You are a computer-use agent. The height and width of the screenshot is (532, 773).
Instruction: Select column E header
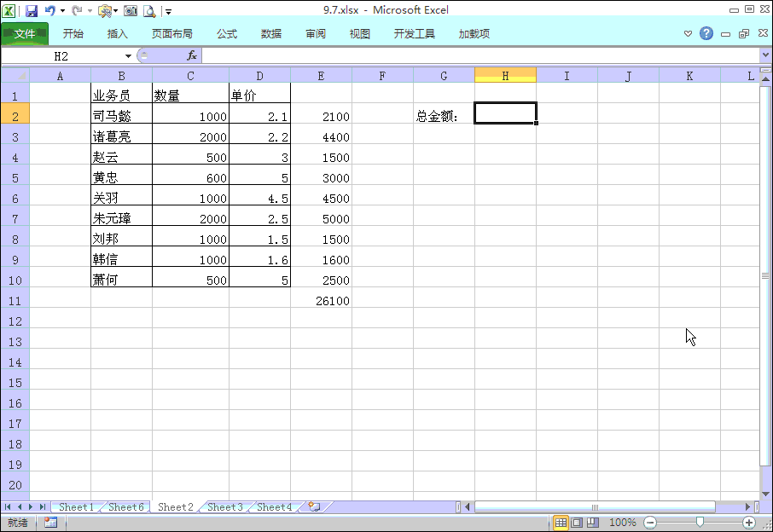point(321,75)
